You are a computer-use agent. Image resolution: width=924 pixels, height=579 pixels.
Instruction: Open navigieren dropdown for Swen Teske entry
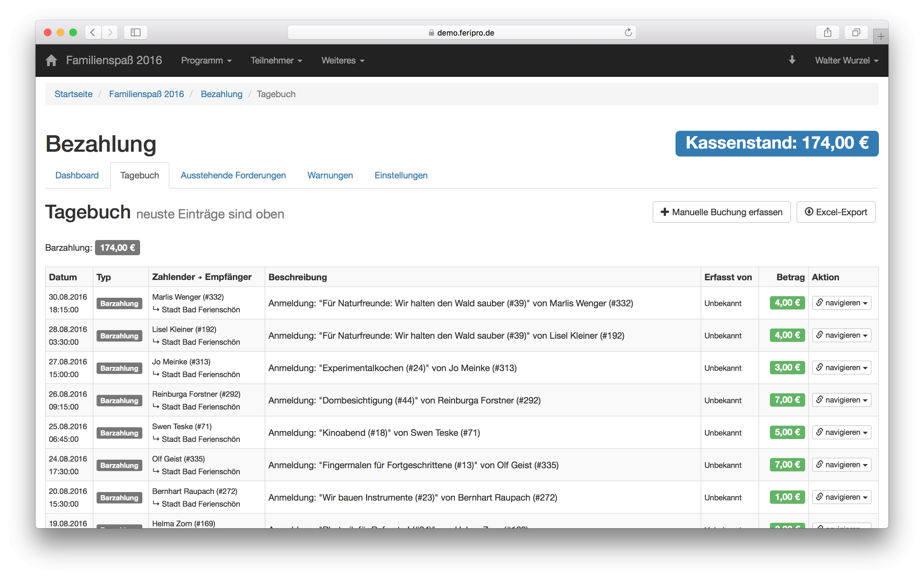click(x=842, y=432)
